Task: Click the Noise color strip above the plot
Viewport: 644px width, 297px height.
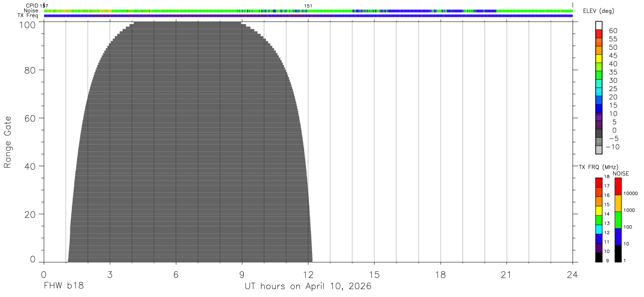Action: click(308, 10)
